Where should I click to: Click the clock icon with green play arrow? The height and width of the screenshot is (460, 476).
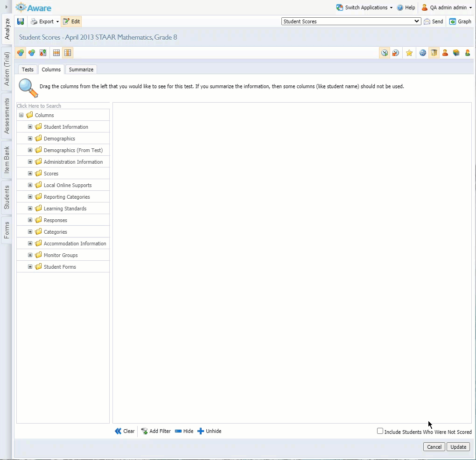click(385, 53)
